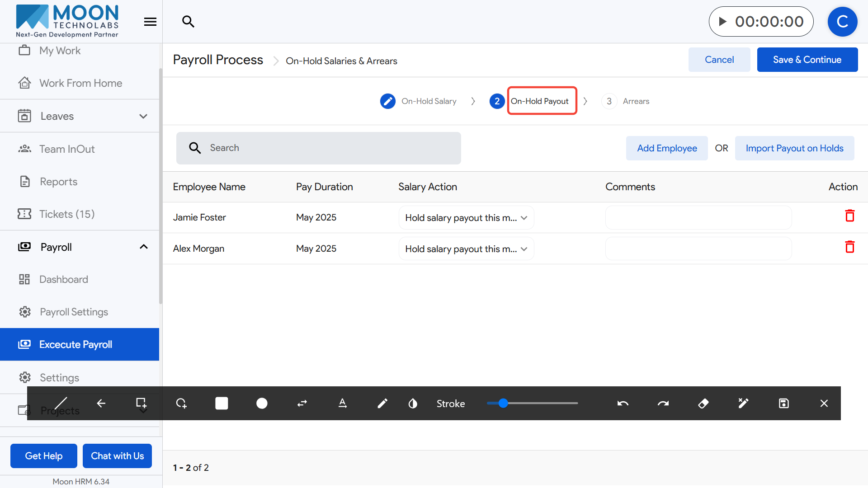Viewport: 868px width, 488px height.
Task: Open Payroll Settings in sidebar
Action: click(74, 312)
